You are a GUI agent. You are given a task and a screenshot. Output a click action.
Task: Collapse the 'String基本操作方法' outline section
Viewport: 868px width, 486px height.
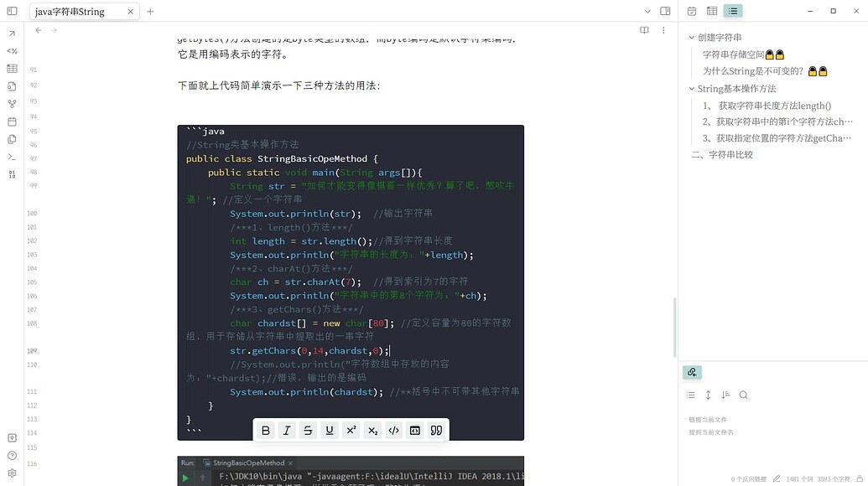click(x=691, y=89)
